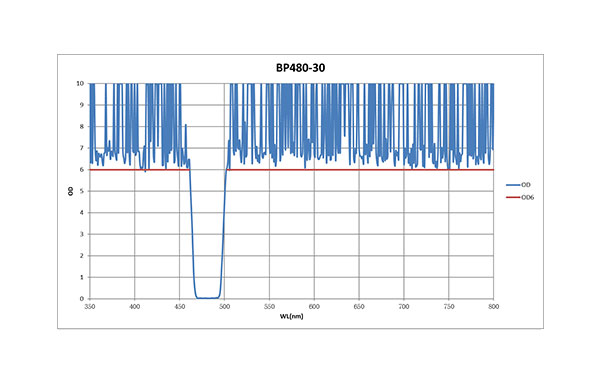Click the 400 tick label on x-axis

point(135,306)
